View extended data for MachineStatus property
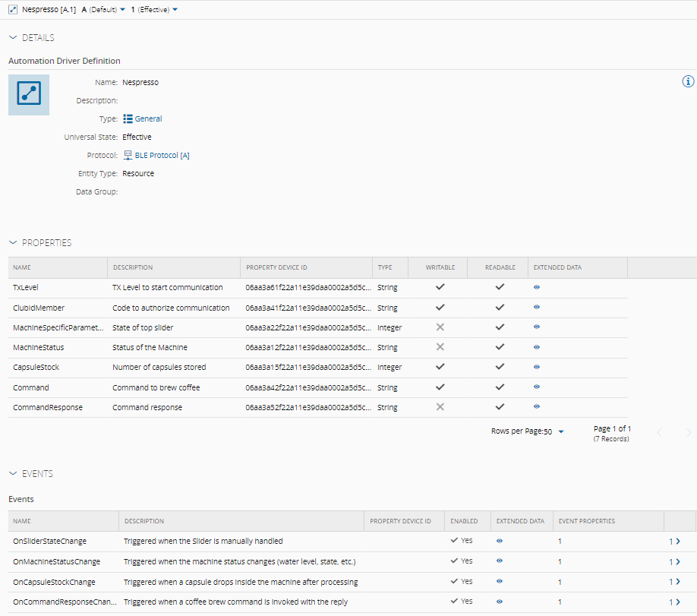Screen dimensions: 697x616 pos(537,347)
